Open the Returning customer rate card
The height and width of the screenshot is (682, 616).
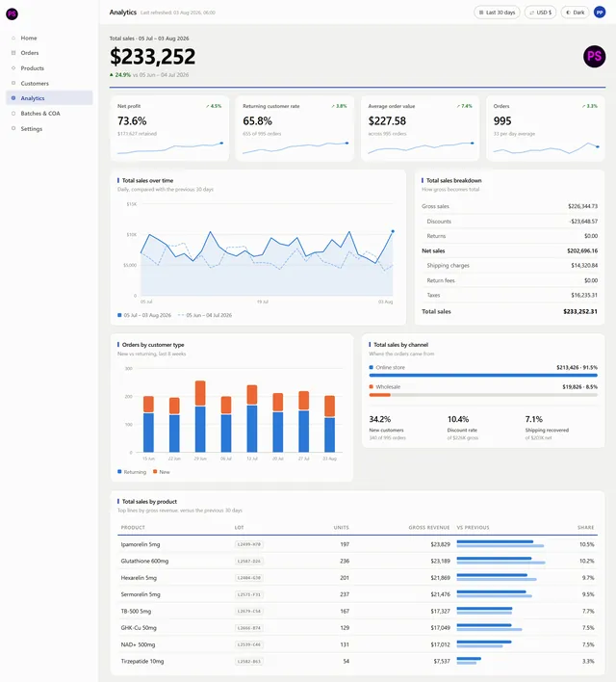tap(295, 128)
